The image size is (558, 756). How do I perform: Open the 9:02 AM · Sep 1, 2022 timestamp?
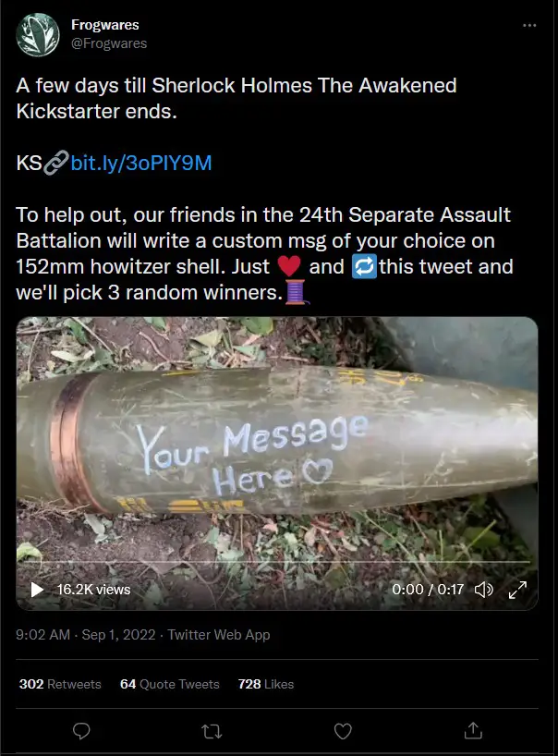pos(86,635)
